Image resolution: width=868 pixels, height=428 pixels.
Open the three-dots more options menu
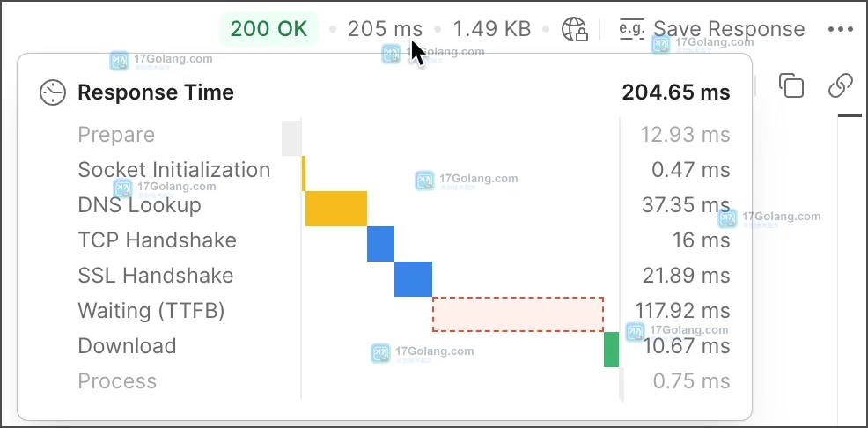pyautogui.click(x=841, y=29)
